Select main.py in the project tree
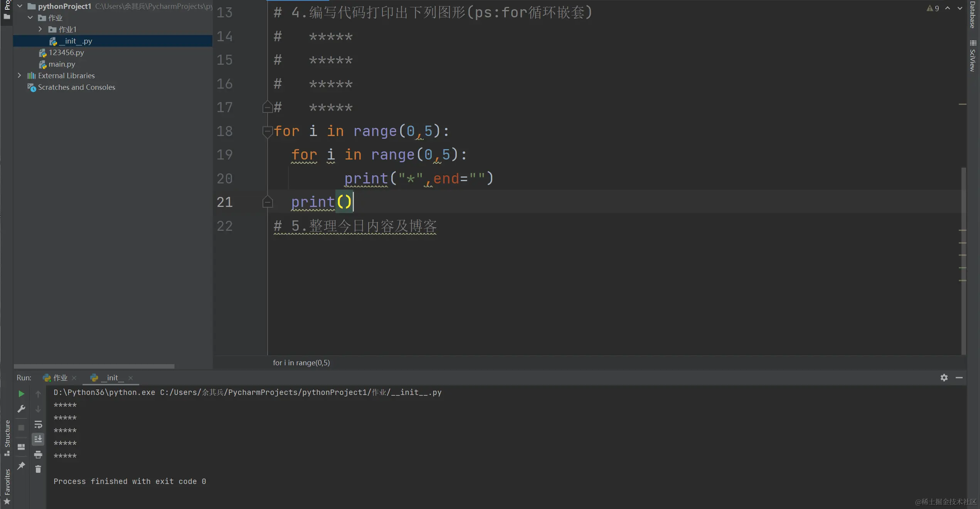Screen dimensions: 980x509 [x=61, y=64]
